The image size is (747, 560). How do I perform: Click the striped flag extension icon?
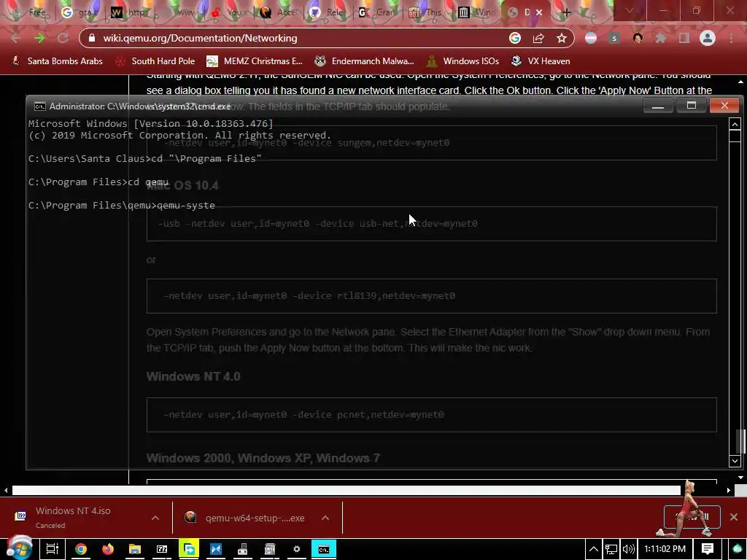tap(591, 38)
